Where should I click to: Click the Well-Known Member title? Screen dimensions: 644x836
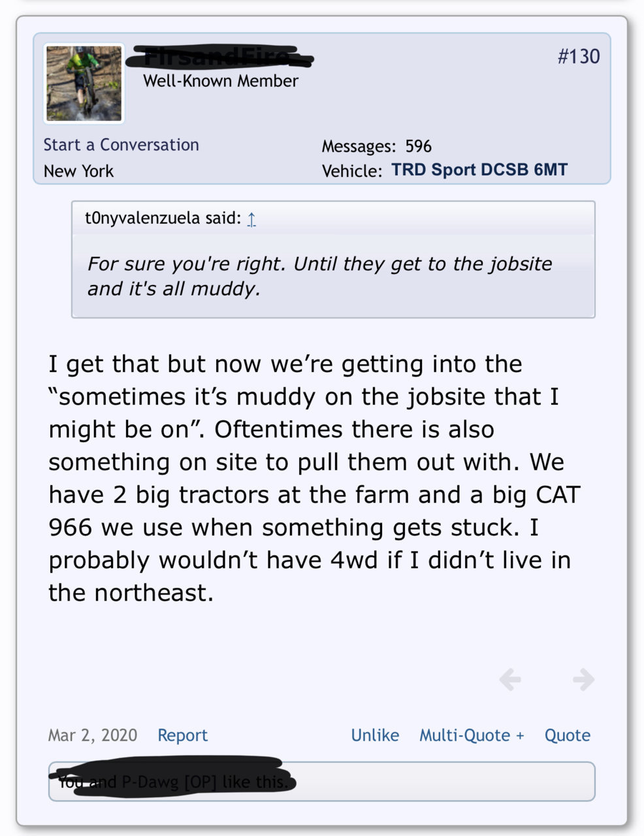(x=221, y=81)
